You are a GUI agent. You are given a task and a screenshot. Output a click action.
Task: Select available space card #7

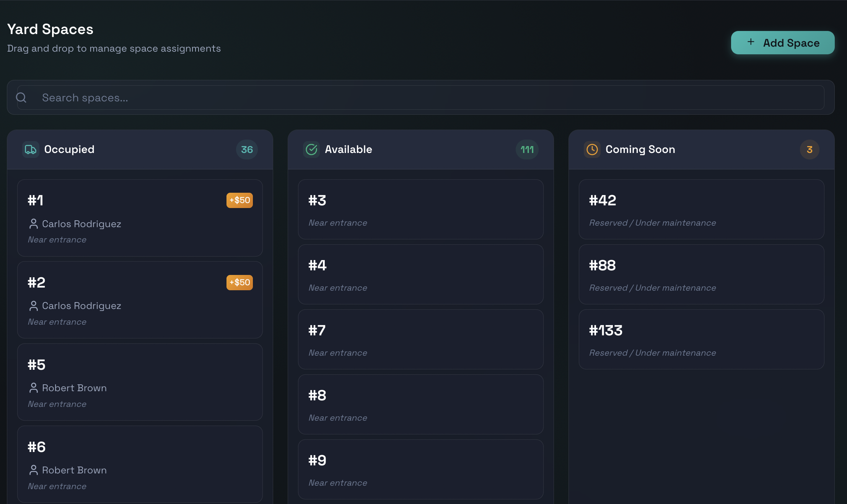[x=420, y=340]
